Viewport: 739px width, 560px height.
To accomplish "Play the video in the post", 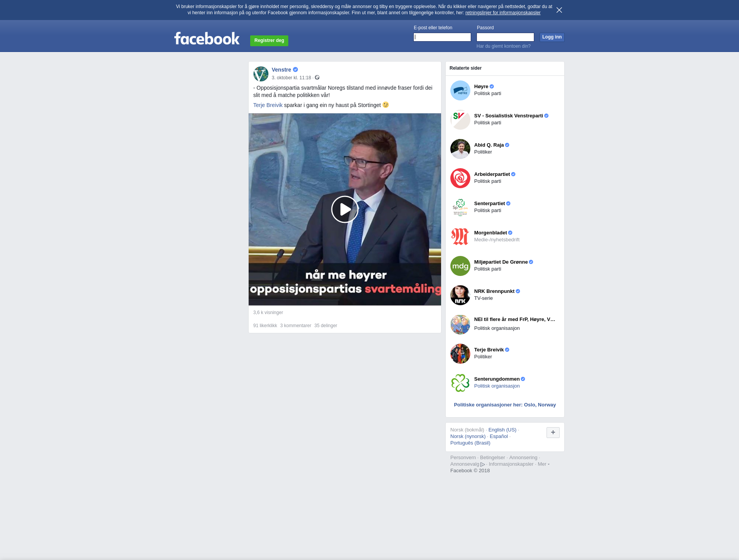I will coord(345,209).
